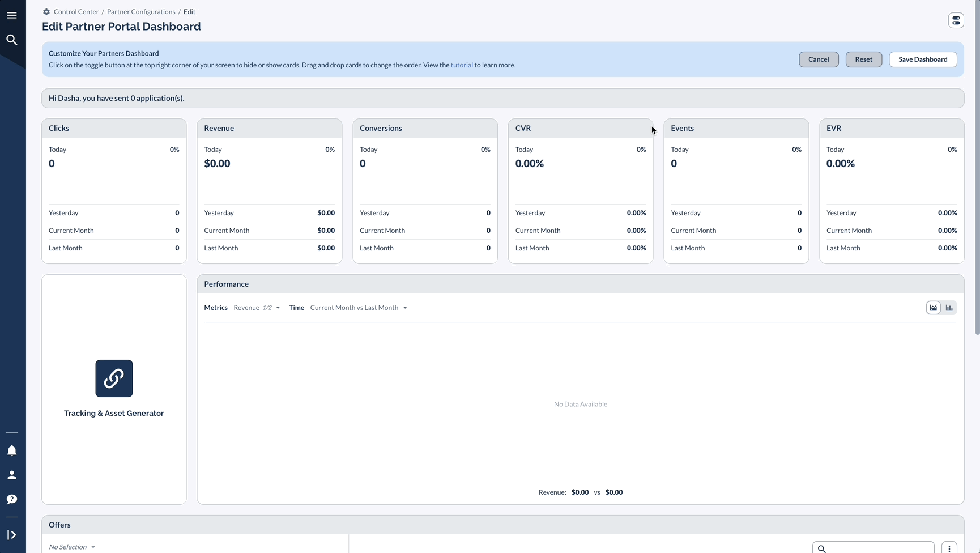This screenshot has width=980, height=553.
Task: Click the Reset button
Action: coord(864,59)
